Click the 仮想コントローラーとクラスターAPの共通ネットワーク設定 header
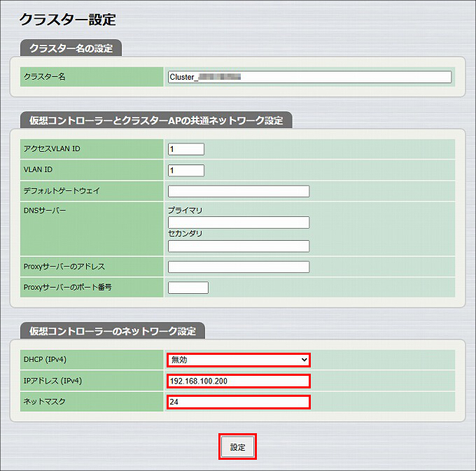The image size is (476, 471). tap(156, 120)
